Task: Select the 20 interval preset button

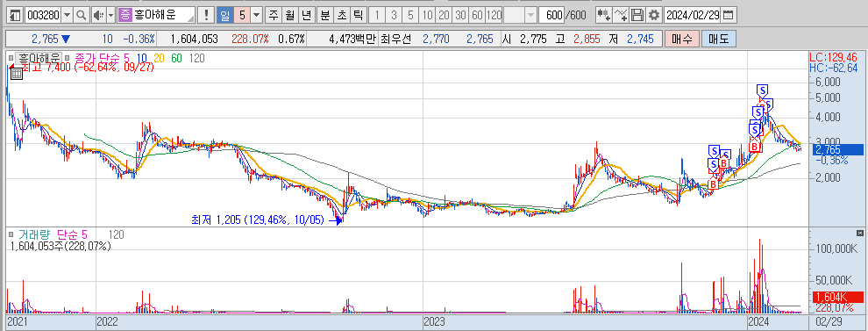Action: coord(444,15)
